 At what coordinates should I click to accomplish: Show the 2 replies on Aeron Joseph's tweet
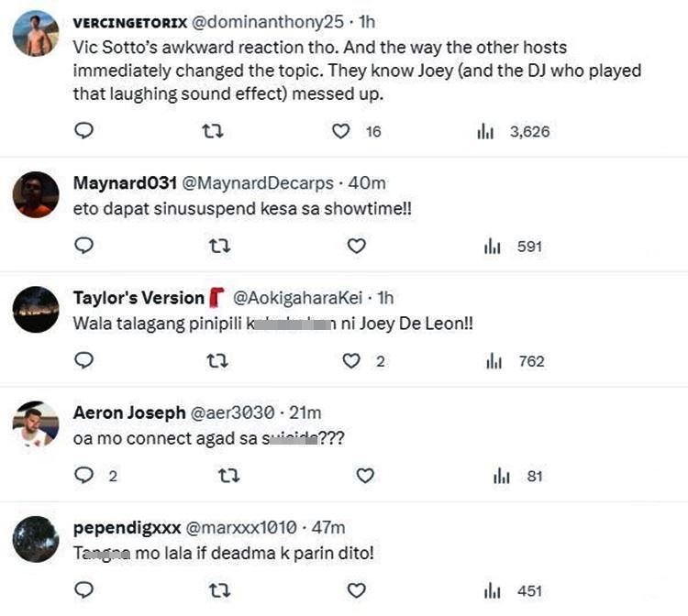pyautogui.click(x=83, y=475)
